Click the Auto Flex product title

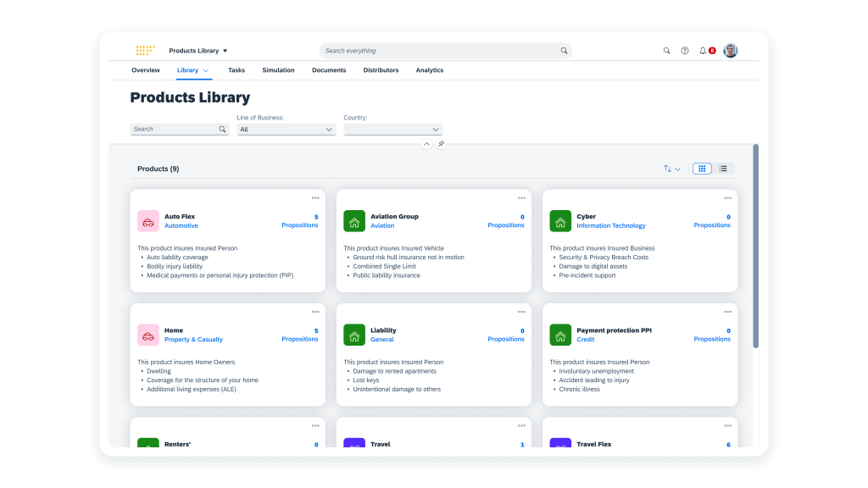(180, 217)
